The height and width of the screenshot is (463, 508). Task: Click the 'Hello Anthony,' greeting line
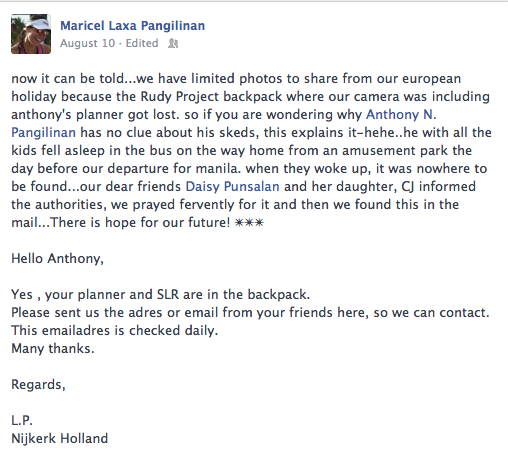coord(58,259)
